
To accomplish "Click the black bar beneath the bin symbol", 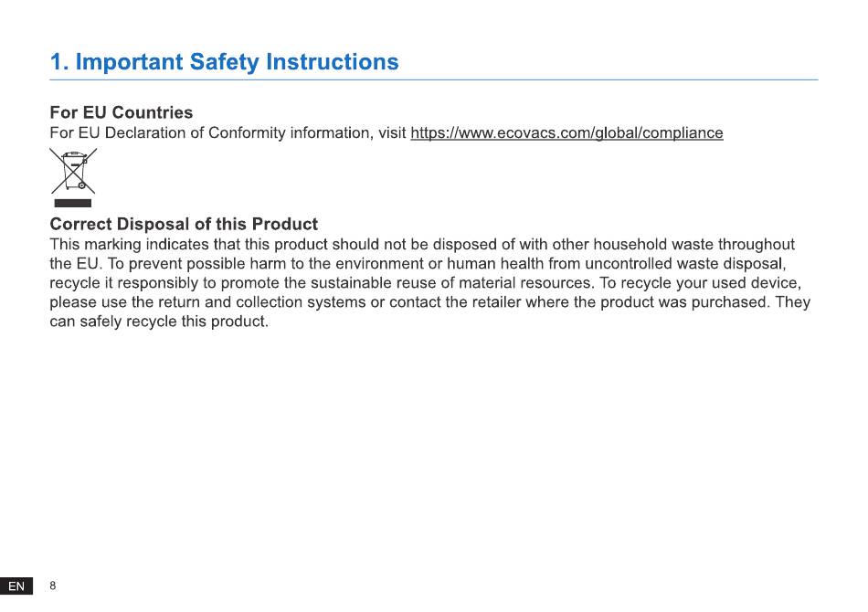I will tap(73, 203).
